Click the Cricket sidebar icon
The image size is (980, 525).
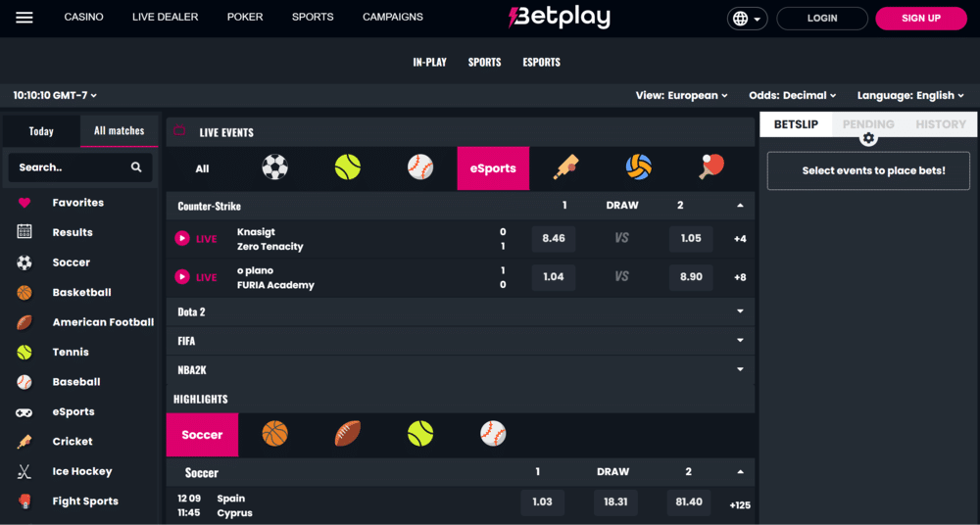coord(24,441)
